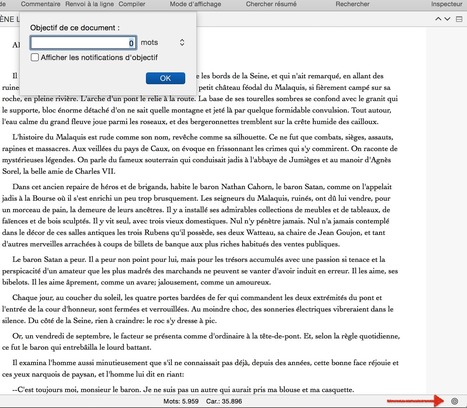Click the target circle icon in footer
This screenshot has width=467, height=408.
455,401
